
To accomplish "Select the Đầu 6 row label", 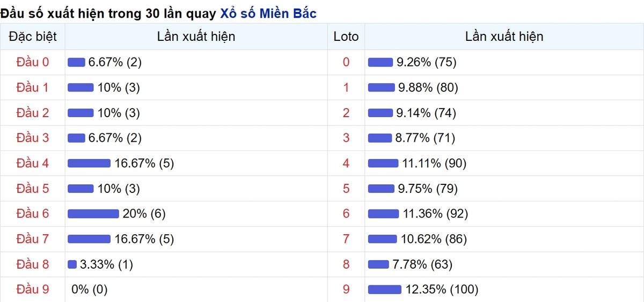I will tap(33, 213).
